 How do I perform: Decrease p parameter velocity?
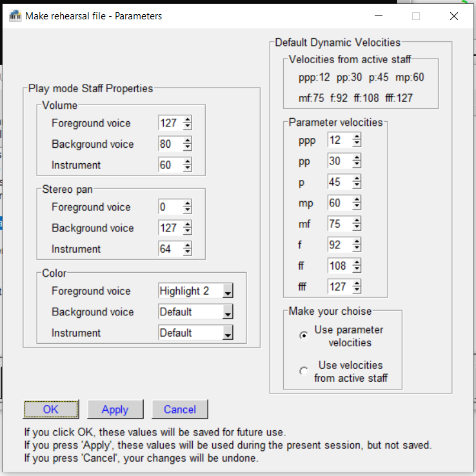[x=357, y=185]
